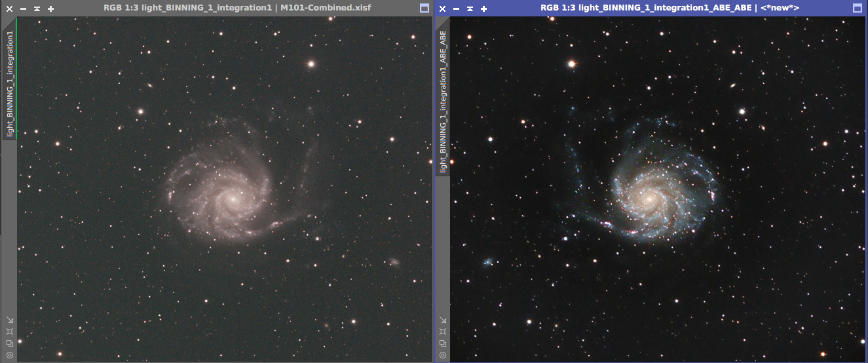
Task: Iconize the M101-Combined window with the minus button
Action: point(23,9)
